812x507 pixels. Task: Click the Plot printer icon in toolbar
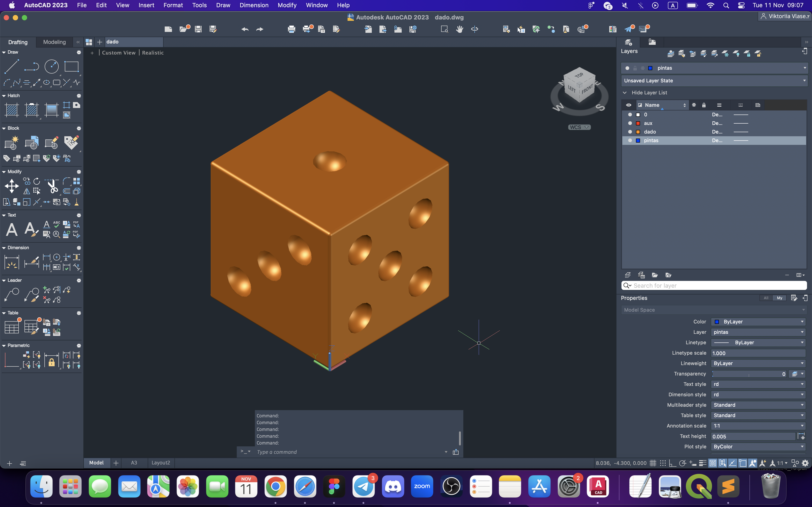pyautogui.click(x=291, y=29)
